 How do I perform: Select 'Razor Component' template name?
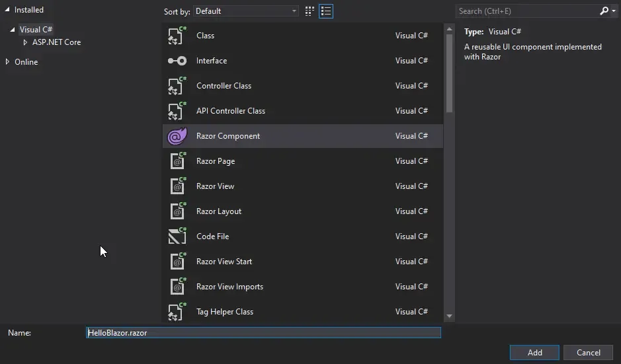pyautogui.click(x=228, y=136)
